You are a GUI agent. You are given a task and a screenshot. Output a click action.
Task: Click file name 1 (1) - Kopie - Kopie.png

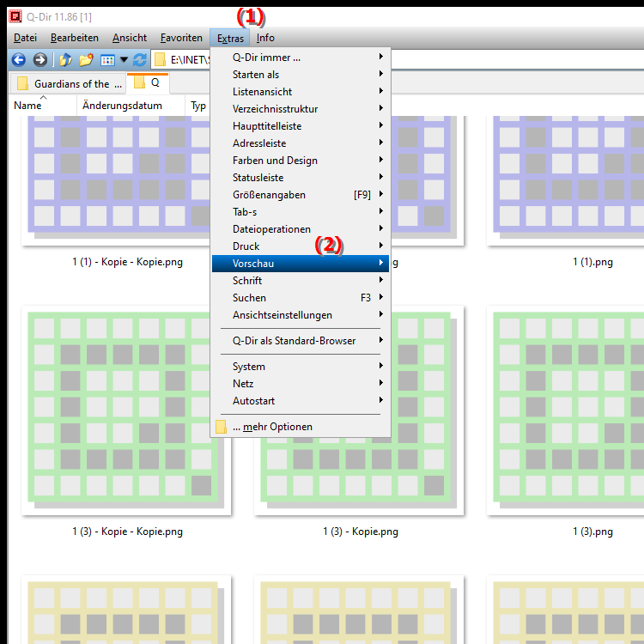127,262
